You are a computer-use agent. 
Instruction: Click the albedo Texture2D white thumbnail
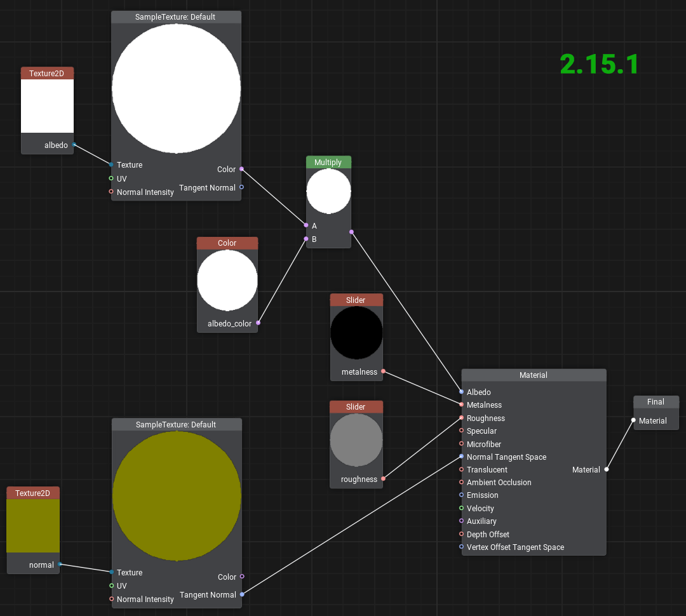(x=47, y=105)
